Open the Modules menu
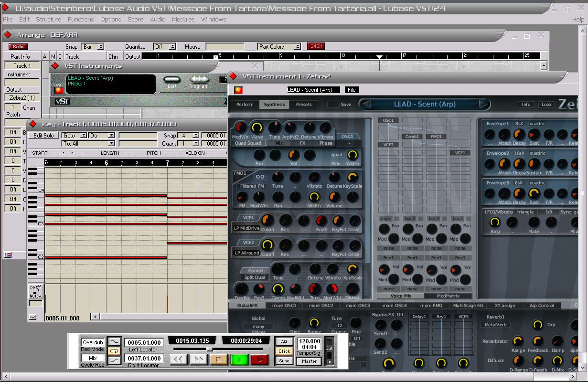588x382 pixels. pos(183,19)
